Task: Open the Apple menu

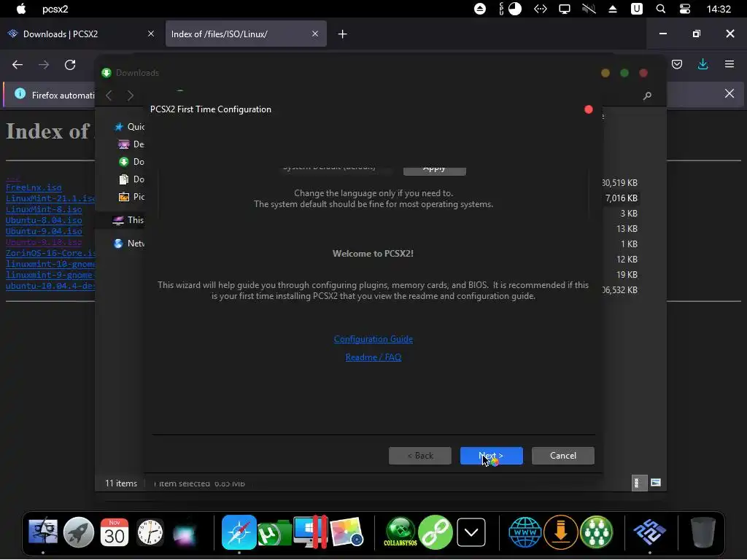Action: 20,9
